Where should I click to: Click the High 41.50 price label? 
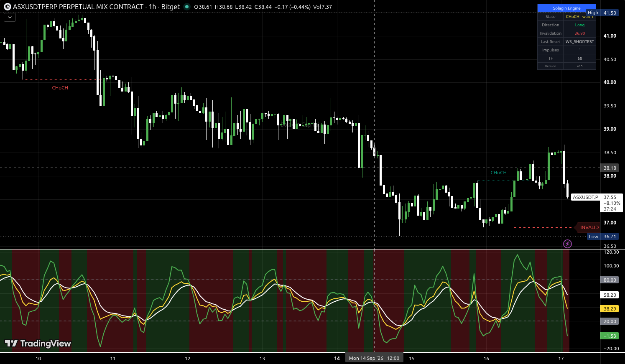[x=602, y=13]
